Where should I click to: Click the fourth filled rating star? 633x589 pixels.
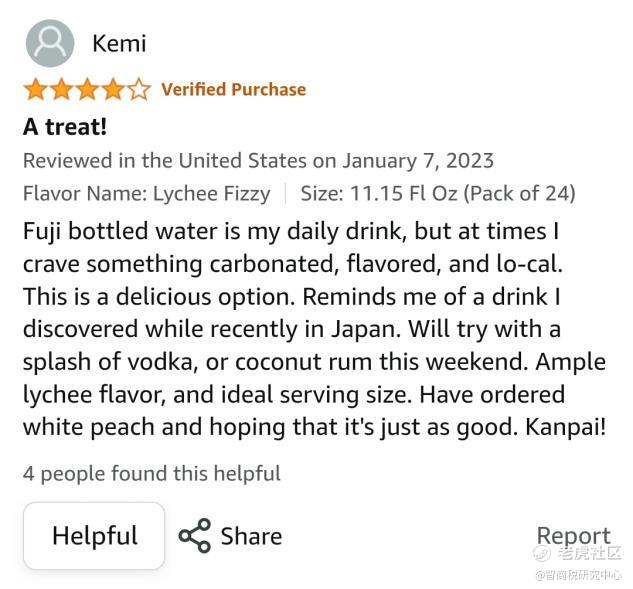click(x=113, y=90)
